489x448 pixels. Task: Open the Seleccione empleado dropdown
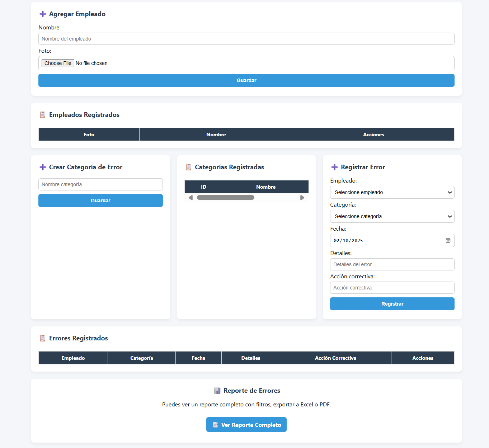point(392,192)
